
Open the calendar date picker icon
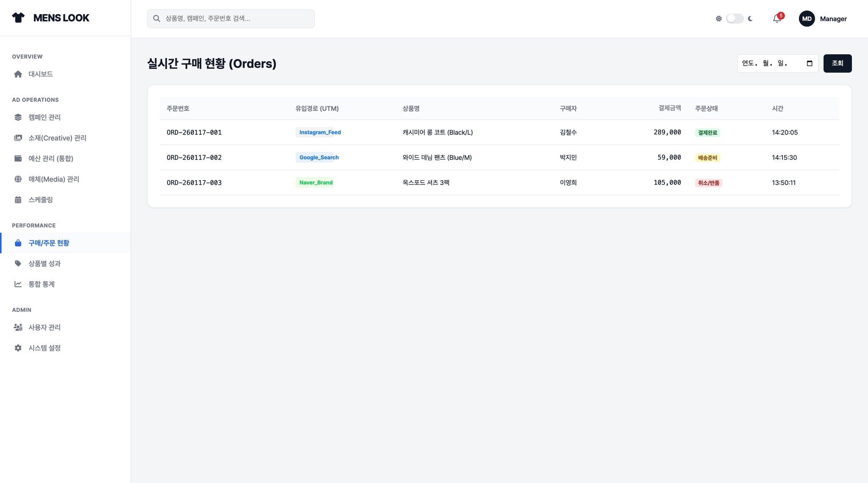[809, 64]
